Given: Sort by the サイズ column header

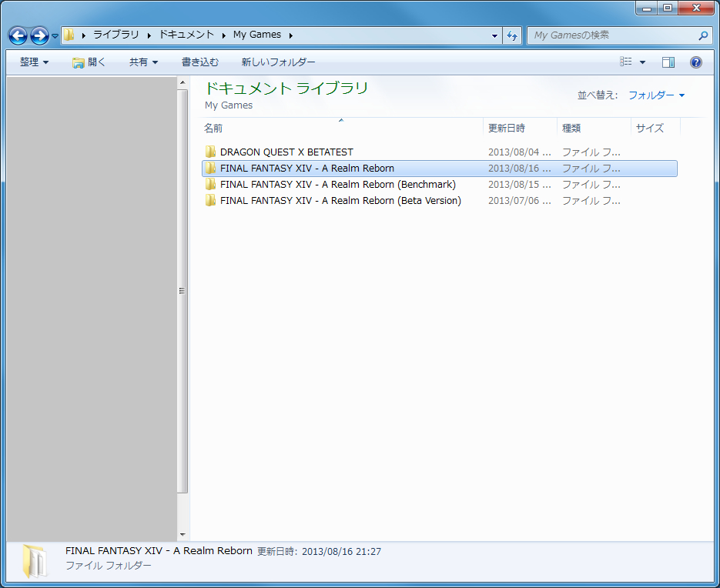Looking at the screenshot, I should (656, 128).
